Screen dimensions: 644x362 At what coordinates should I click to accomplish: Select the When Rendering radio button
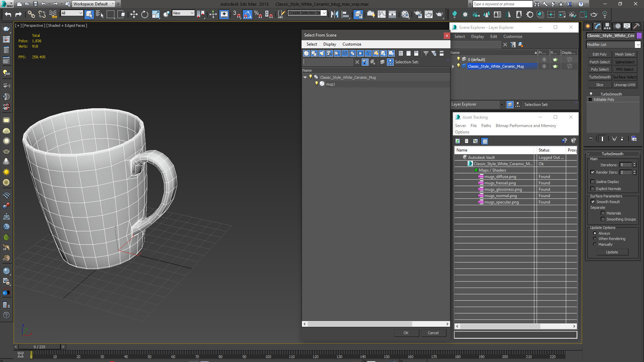pyautogui.click(x=595, y=239)
